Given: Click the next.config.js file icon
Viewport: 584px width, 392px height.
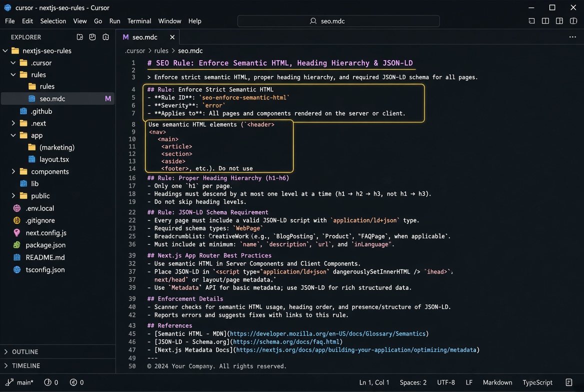Looking at the screenshot, I should point(17,232).
